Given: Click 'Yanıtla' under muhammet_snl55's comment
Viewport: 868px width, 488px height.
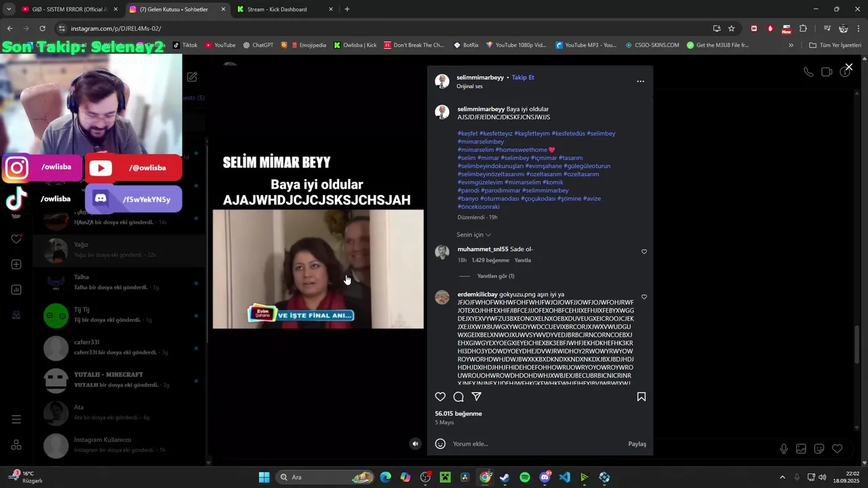Looking at the screenshot, I should pos(523,260).
